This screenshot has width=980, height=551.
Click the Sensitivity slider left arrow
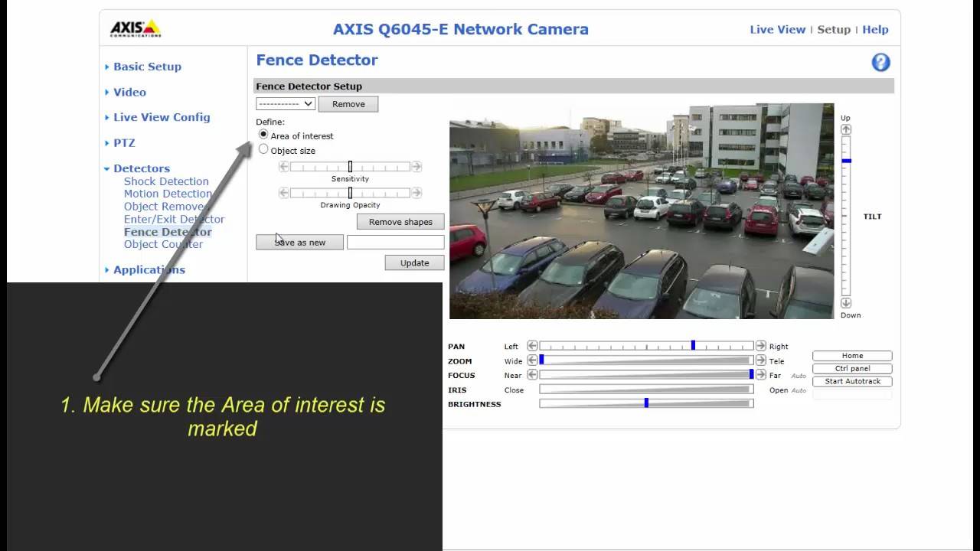pyautogui.click(x=284, y=167)
